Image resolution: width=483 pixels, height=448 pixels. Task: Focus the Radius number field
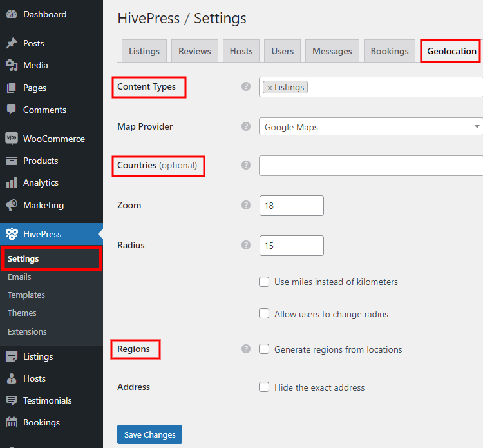tap(292, 246)
